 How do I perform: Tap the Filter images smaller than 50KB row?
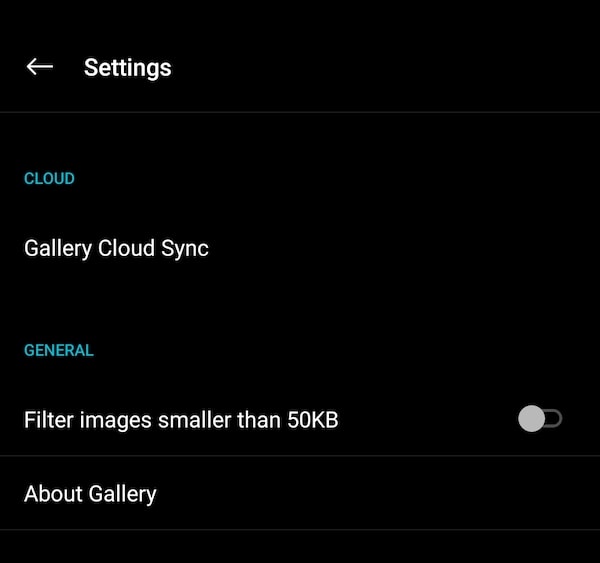pos(300,420)
